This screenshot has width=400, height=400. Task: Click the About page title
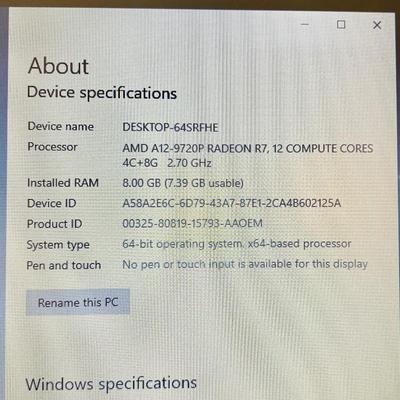(58, 66)
